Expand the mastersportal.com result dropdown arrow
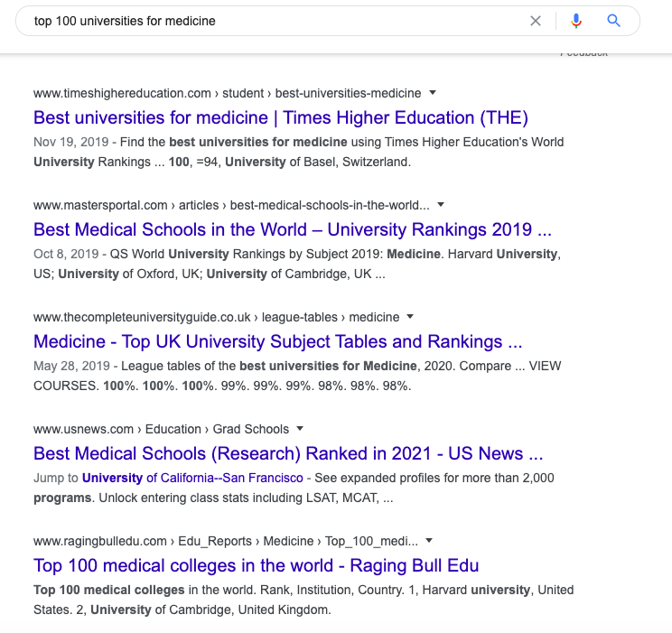 (441, 204)
